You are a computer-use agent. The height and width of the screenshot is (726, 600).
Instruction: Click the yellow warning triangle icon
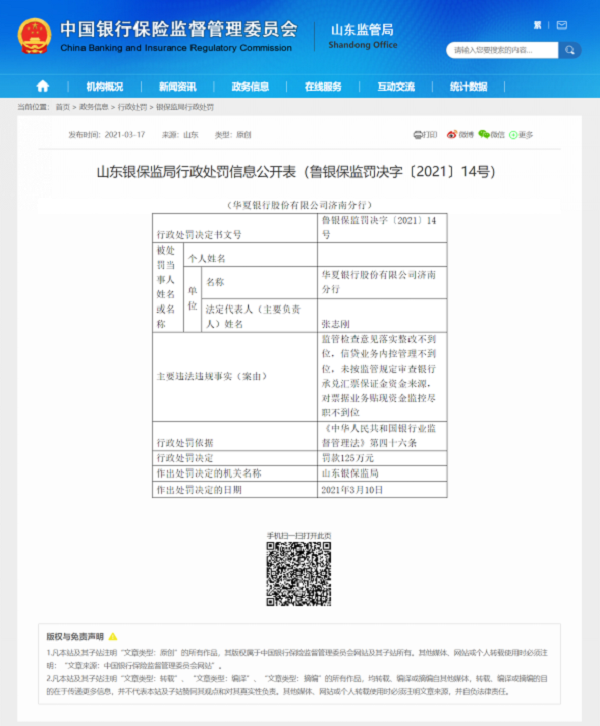pyautogui.click(x=113, y=637)
